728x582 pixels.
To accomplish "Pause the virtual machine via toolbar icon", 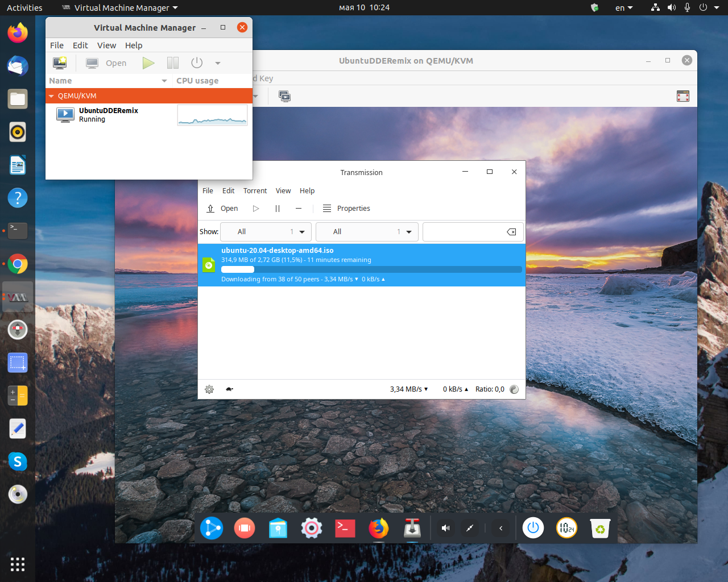I will (172, 63).
